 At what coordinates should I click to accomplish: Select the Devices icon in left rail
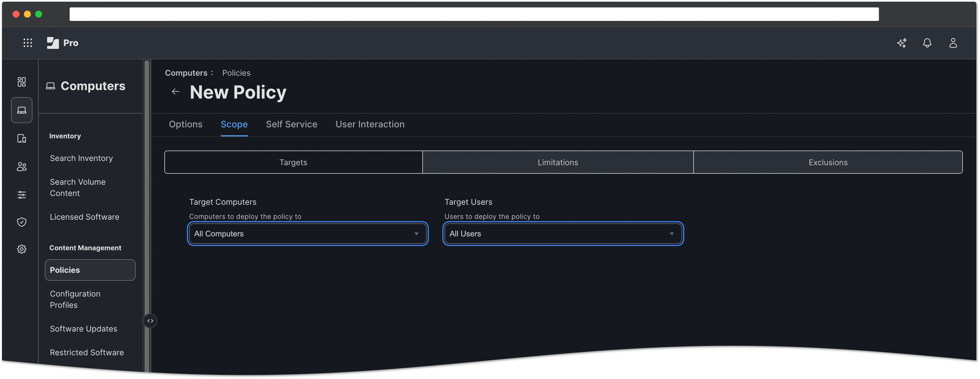[22, 138]
